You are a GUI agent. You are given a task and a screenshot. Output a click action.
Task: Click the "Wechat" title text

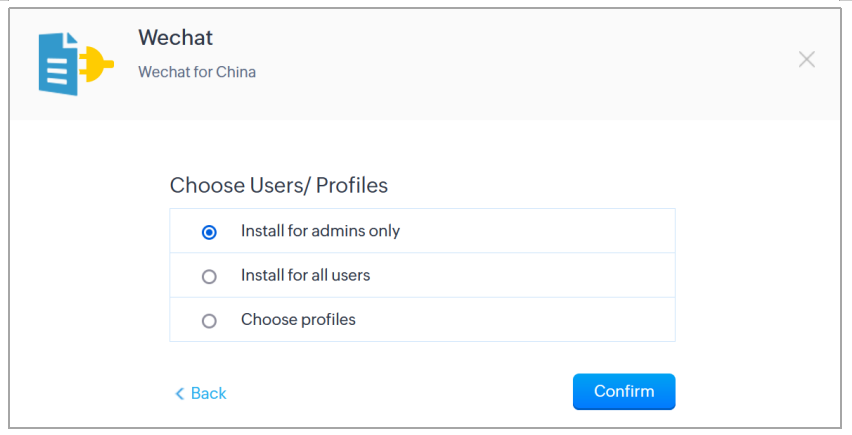point(176,38)
